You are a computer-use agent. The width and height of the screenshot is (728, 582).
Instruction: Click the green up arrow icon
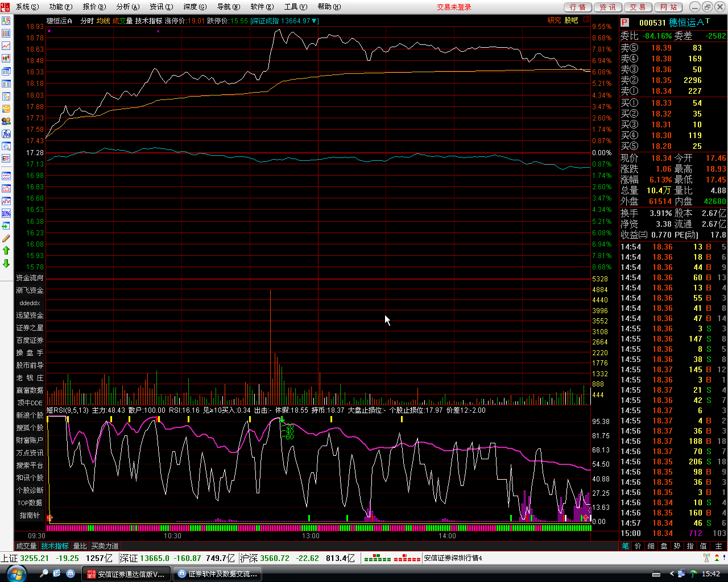6,251
